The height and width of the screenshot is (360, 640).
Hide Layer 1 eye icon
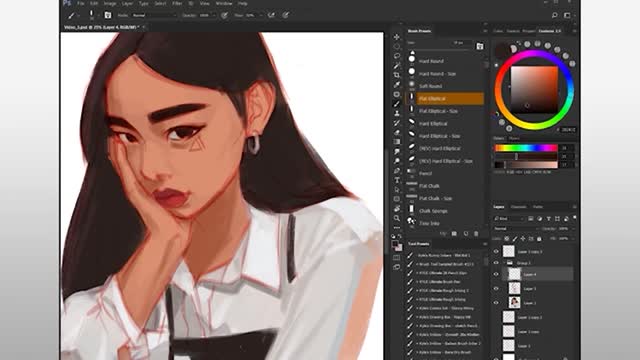pos(496,303)
